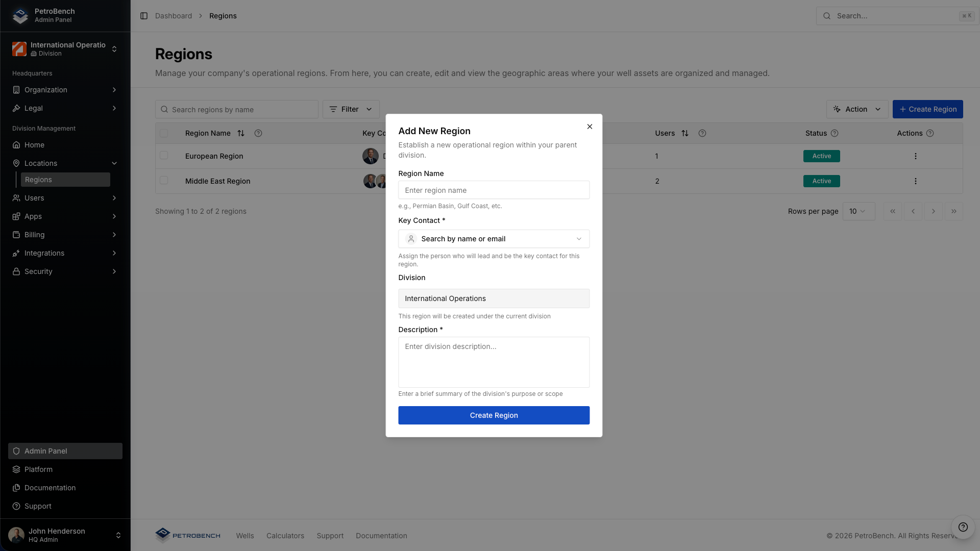The image size is (980, 551).
Task: Open the Admin Panel item
Action: click(65, 451)
